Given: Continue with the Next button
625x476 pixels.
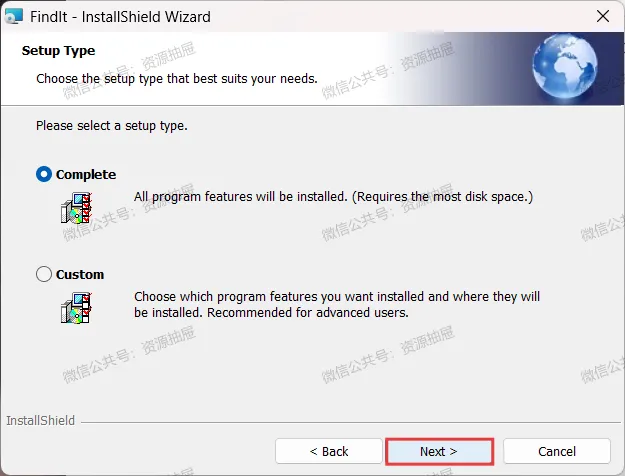Looking at the screenshot, I should pos(439,451).
